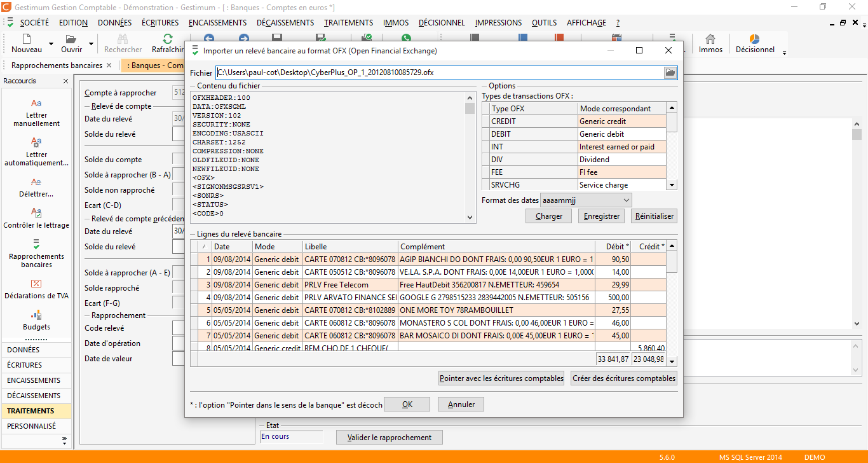
Task: Open the OUTILS menu
Action: click(544, 23)
